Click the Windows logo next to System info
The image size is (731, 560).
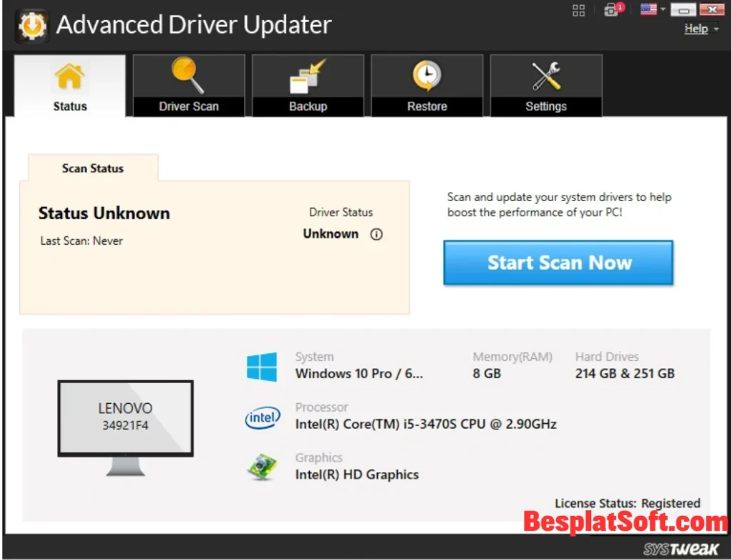(x=262, y=365)
